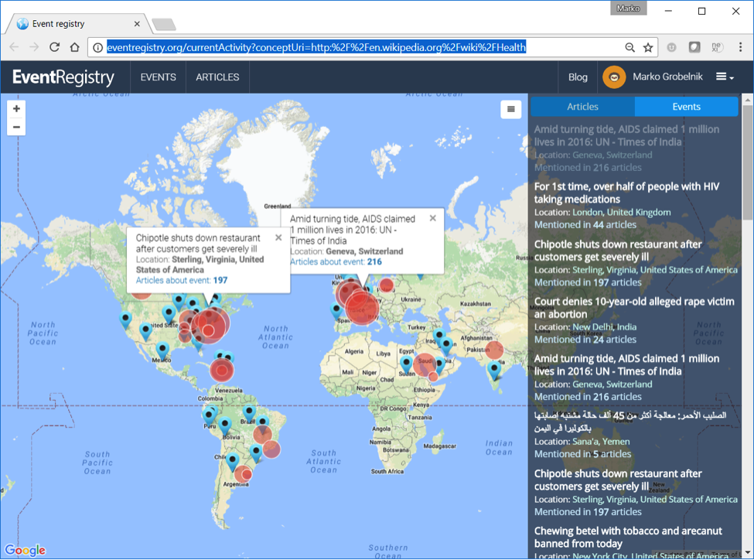Click the zoom magnifier icon in address bar
This screenshot has width=754, height=560.
630,47
